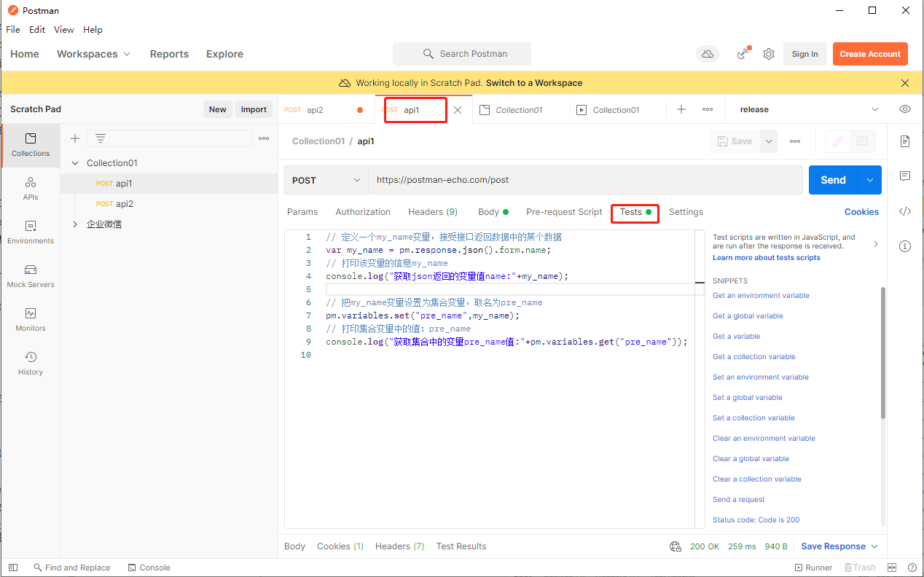Click the environment quick look eye icon
Viewport: 924px width, 577px height.
point(905,109)
